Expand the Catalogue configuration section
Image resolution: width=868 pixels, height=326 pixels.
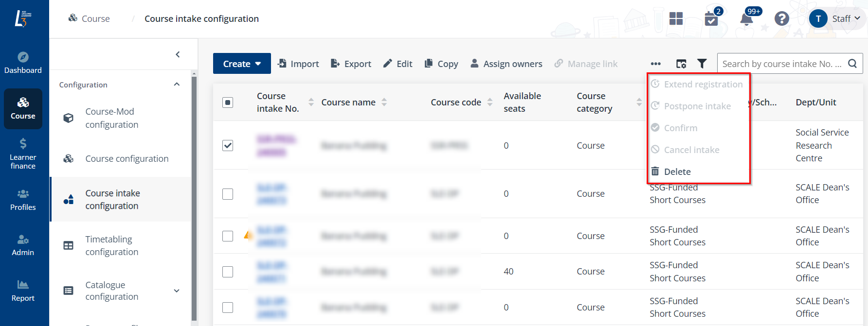click(x=177, y=291)
